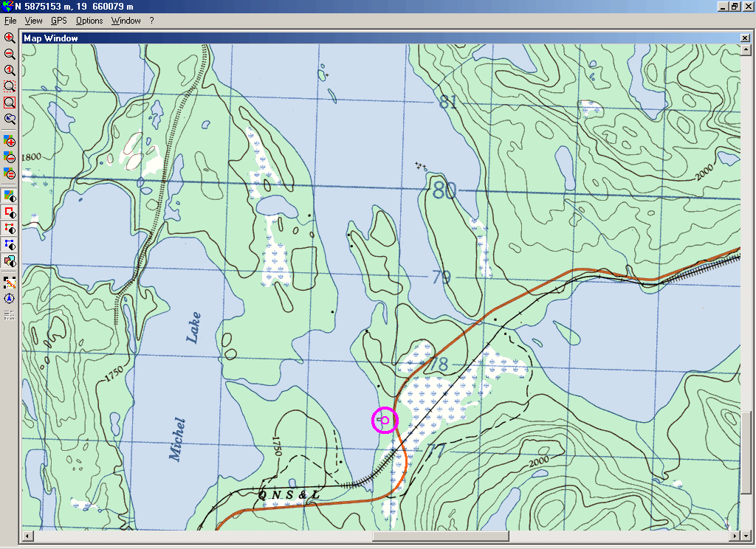This screenshot has width=756, height=549.
Task: Click the '1800' contour elevation label
Action: click(31, 157)
